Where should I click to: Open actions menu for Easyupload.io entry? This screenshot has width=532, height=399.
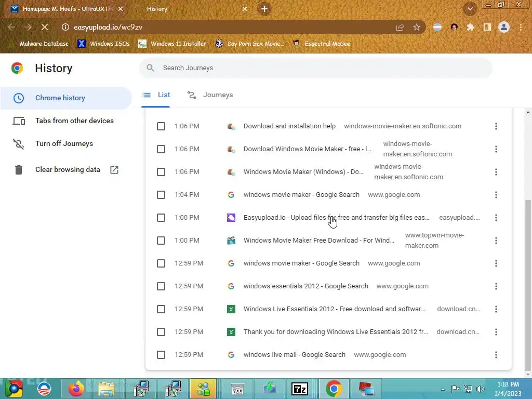coord(496,218)
